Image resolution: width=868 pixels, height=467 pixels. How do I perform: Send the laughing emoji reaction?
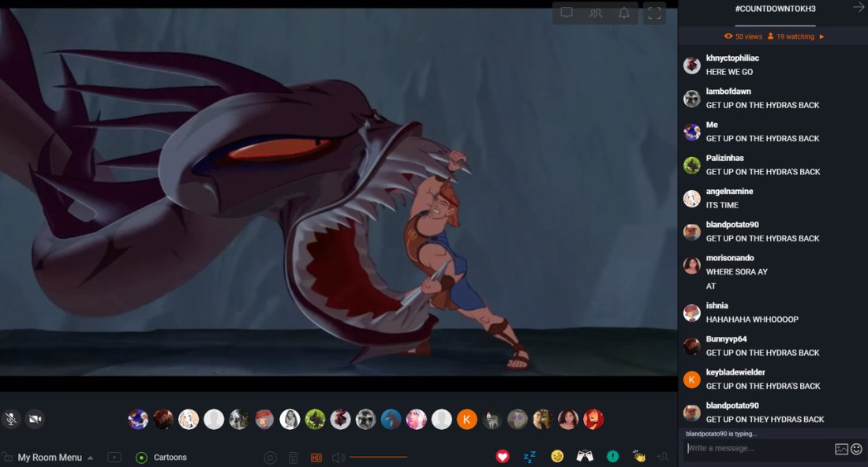pos(557,457)
